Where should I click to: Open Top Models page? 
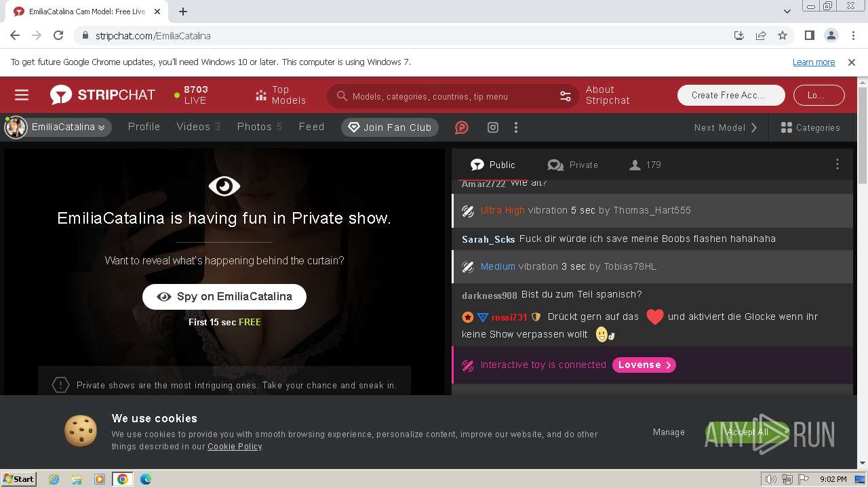click(x=281, y=95)
